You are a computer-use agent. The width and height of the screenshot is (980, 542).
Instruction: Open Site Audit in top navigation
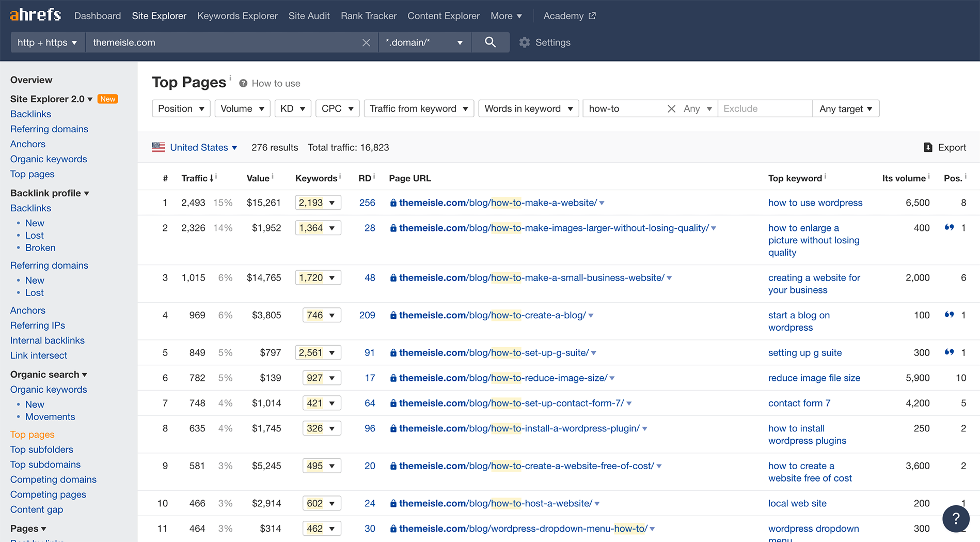(x=309, y=16)
